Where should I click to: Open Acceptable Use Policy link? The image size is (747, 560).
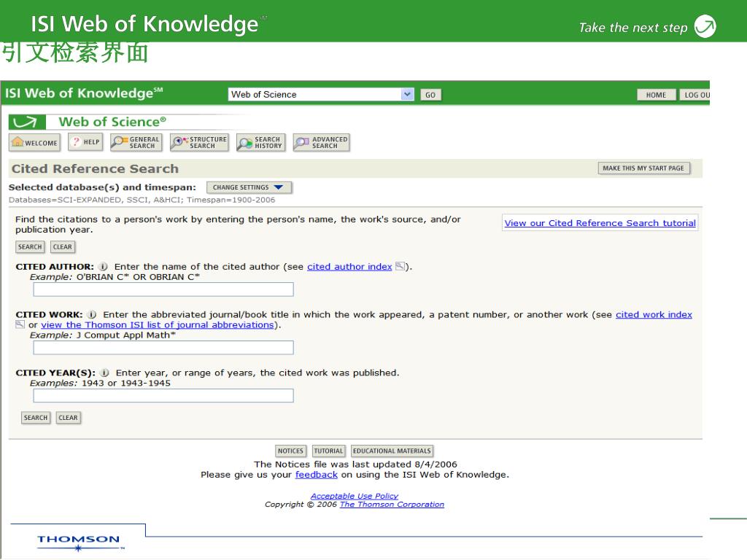[x=355, y=496]
